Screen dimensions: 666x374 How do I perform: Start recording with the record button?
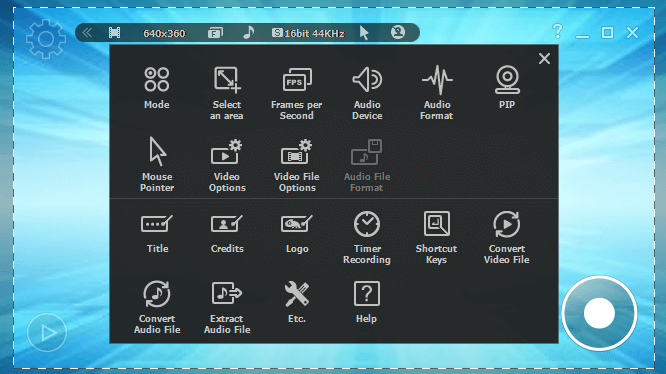pos(599,313)
